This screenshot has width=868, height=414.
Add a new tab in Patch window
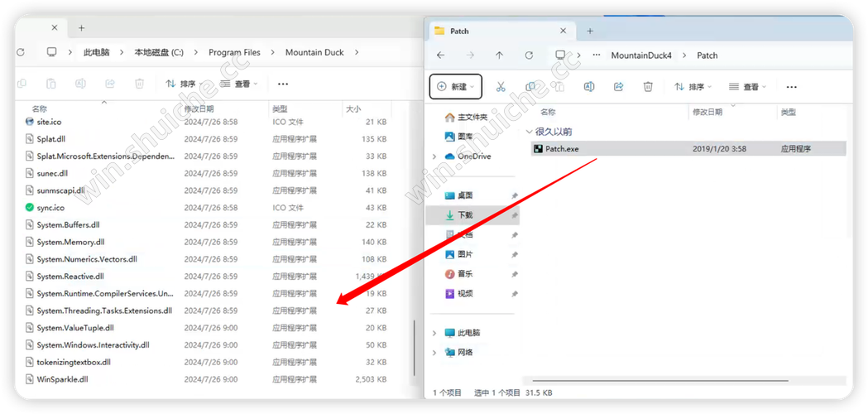click(590, 31)
